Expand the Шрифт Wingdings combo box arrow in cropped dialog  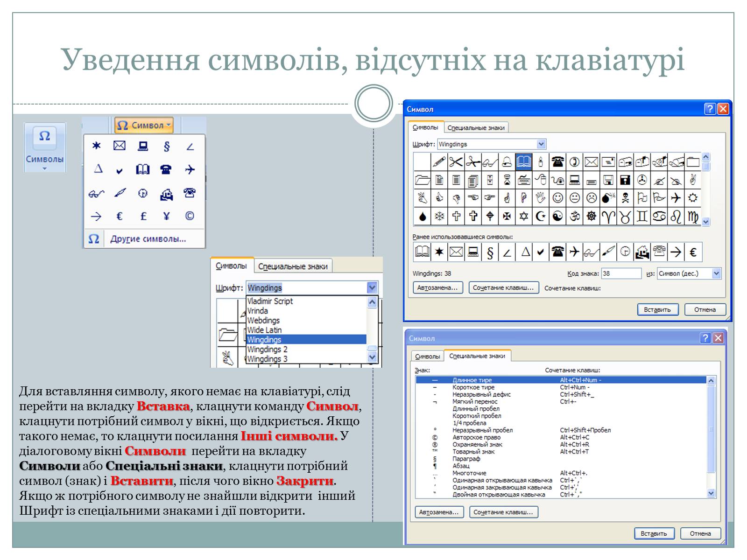click(372, 288)
